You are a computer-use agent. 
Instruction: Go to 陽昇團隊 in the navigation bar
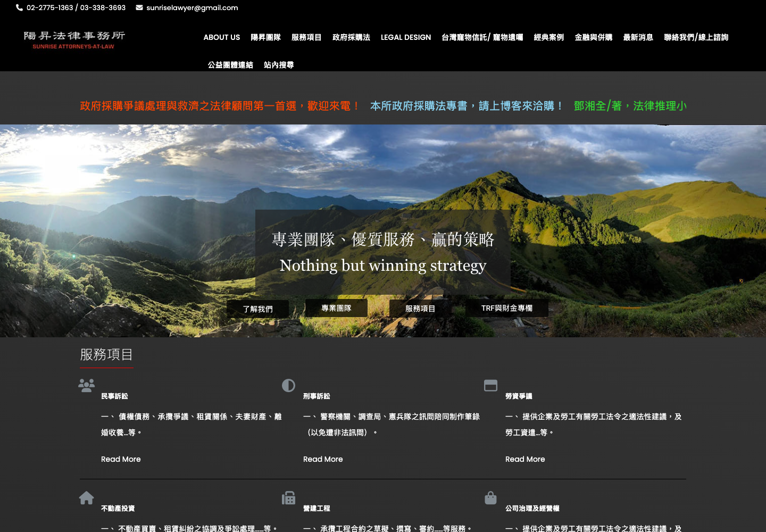tap(266, 37)
